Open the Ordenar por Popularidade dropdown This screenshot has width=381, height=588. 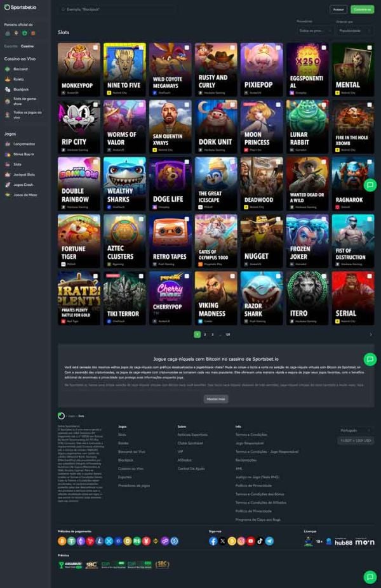click(x=355, y=30)
